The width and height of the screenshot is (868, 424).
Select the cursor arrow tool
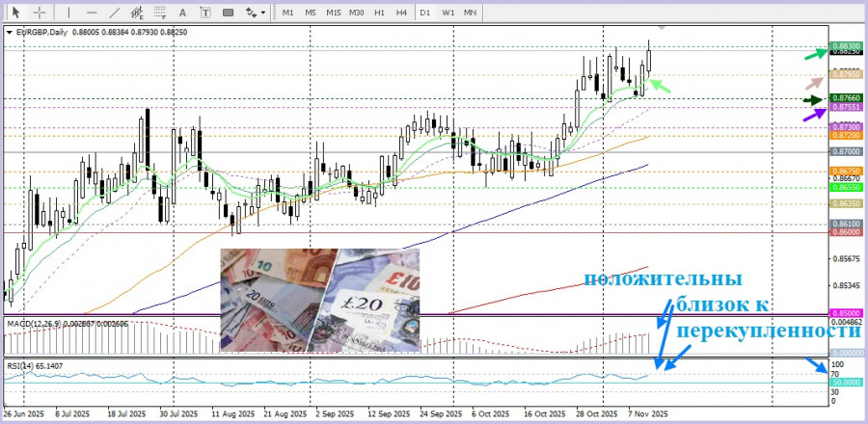(x=15, y=13)
